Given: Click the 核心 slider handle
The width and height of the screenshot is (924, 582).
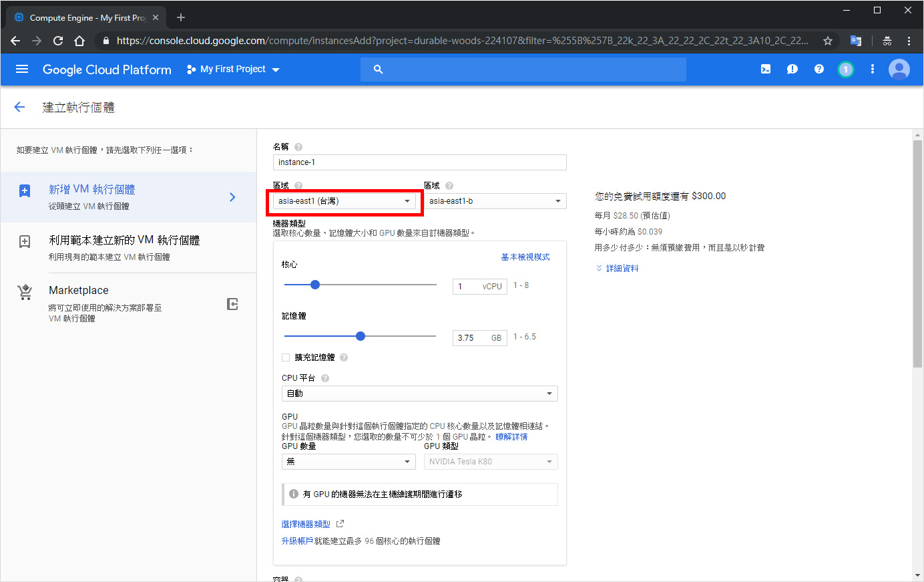Looking at the screenshot, I should point(315,285).
